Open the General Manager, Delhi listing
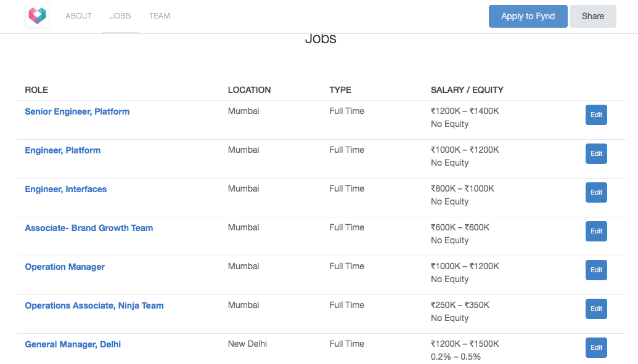The height and width of the screenshot is (364, 638). pyautogui.click(x=73, y=344)
